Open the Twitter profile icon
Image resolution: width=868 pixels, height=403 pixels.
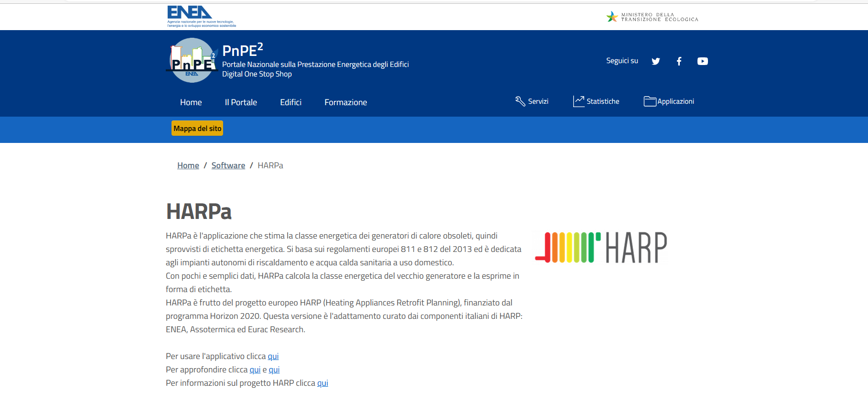coord(656,61)
